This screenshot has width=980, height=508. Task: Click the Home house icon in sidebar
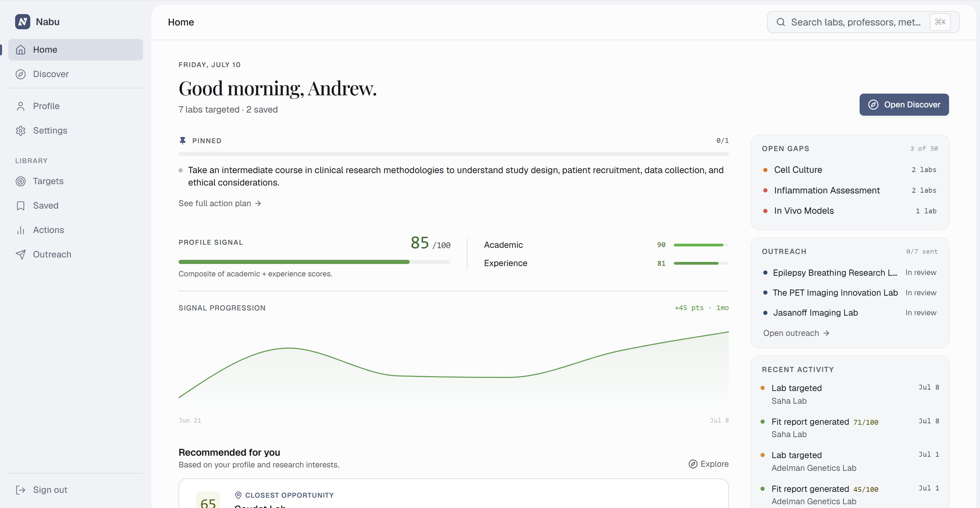tap(21, 50)
